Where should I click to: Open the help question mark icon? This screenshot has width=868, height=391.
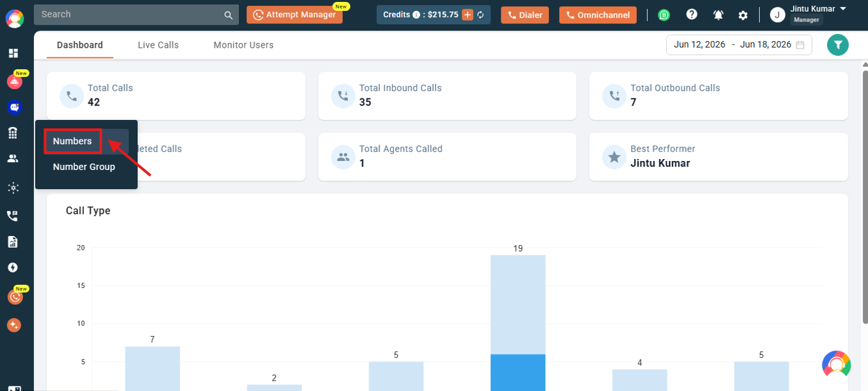tap(692, 14)
